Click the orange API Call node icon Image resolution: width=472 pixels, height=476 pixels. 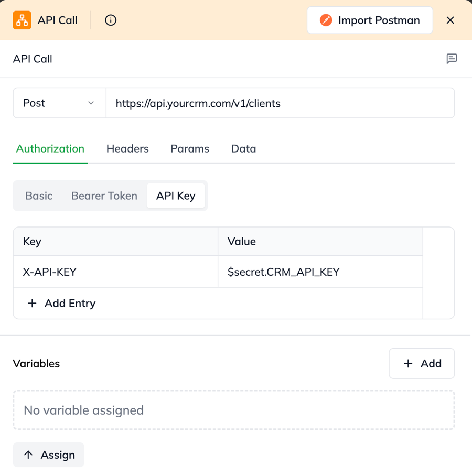coord(22,20)
